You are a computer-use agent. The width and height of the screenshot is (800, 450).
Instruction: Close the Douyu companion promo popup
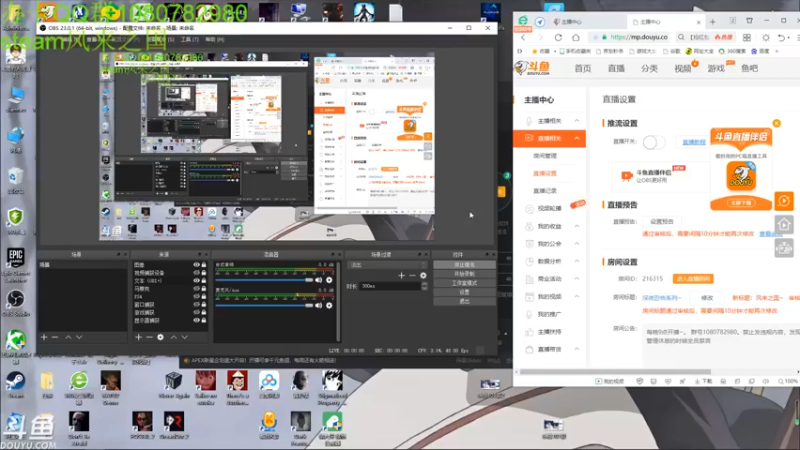coord(777,123)
